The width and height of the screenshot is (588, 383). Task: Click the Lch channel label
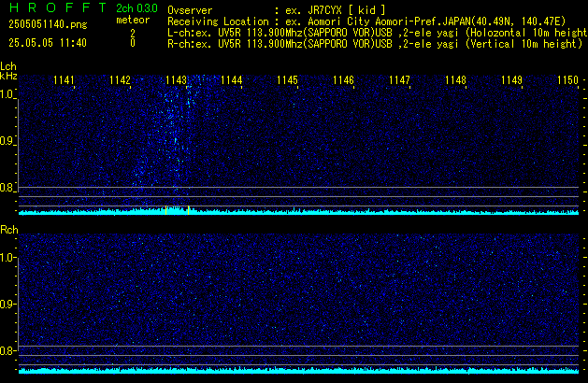point(8,66)
